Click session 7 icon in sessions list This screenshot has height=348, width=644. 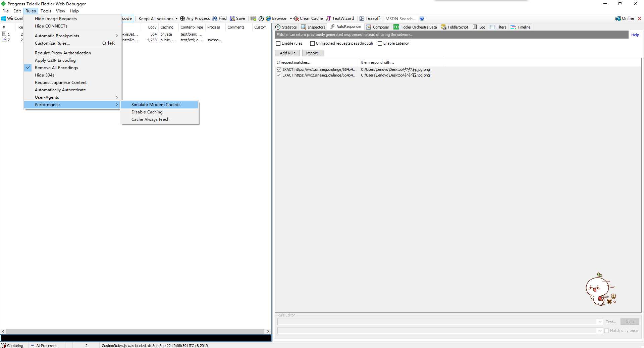tap(4, 40)
